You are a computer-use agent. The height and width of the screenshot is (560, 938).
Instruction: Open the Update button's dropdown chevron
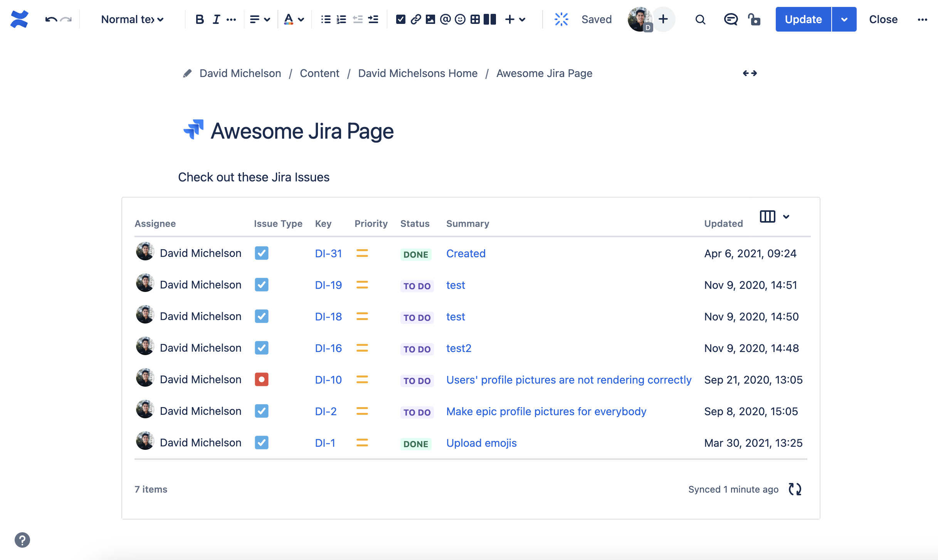(x=844, y=19)
